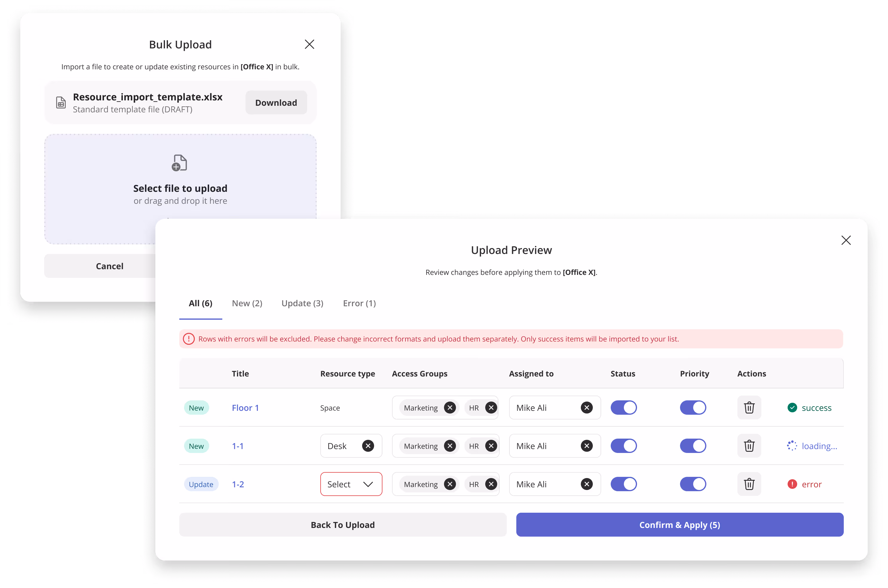
Task: Click the Resource_import_template.xlsx file name
Action: tap(148, 97)
